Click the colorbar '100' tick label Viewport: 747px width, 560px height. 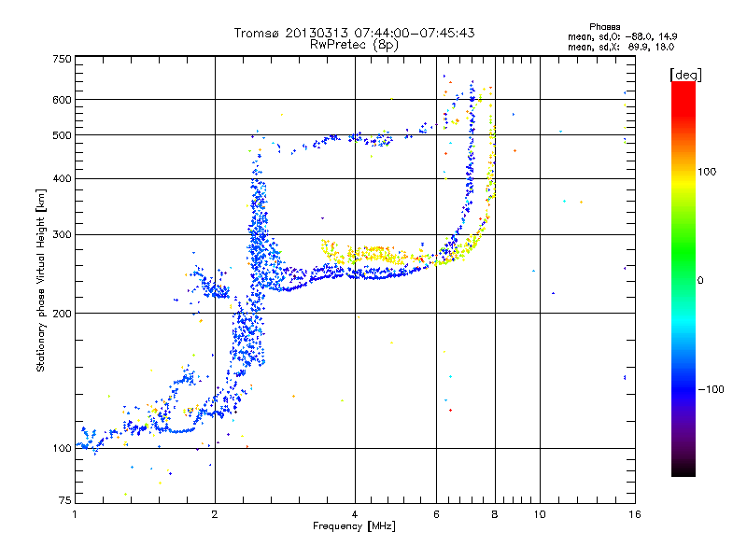tap(707, 172)
